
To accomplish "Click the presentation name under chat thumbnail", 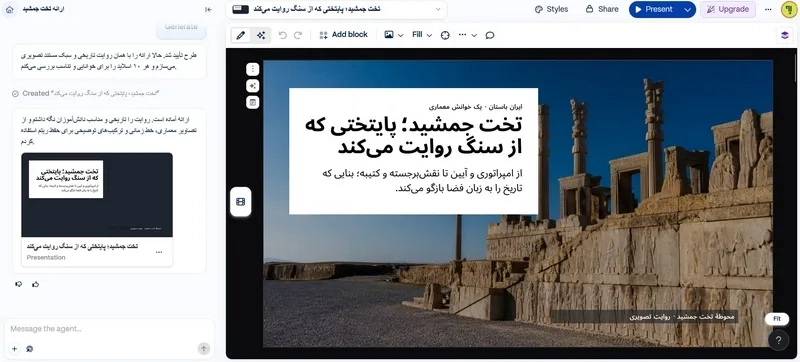I will point(83,246).
